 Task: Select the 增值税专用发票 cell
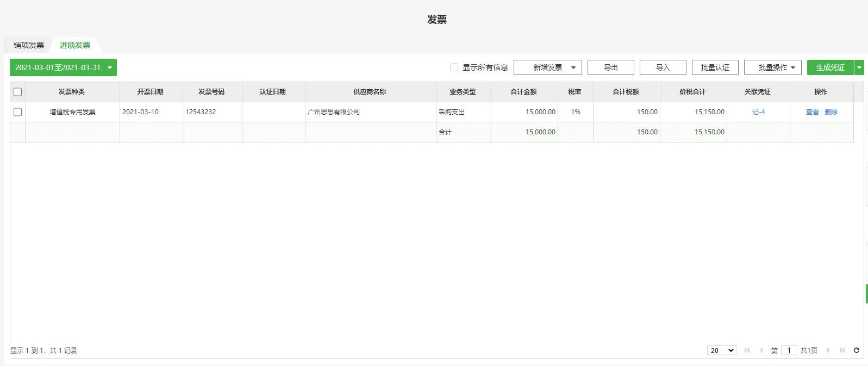[72, 112]
